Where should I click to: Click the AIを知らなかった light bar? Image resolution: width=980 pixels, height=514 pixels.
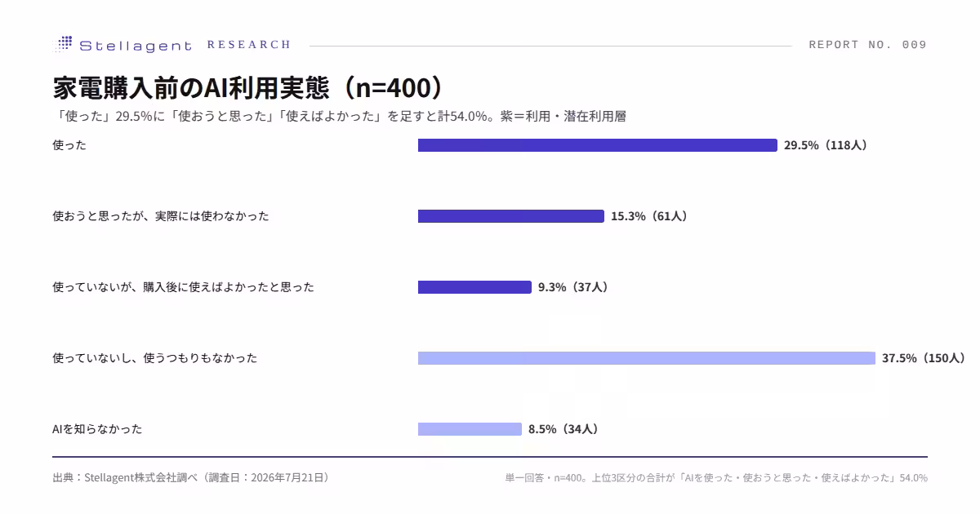[470, 429]
